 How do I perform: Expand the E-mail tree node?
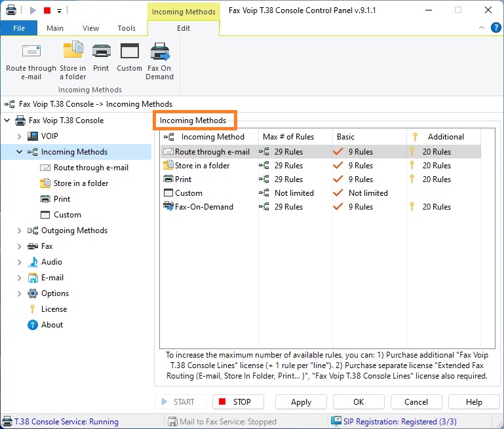pyautogui.click(x=19, y=278)
